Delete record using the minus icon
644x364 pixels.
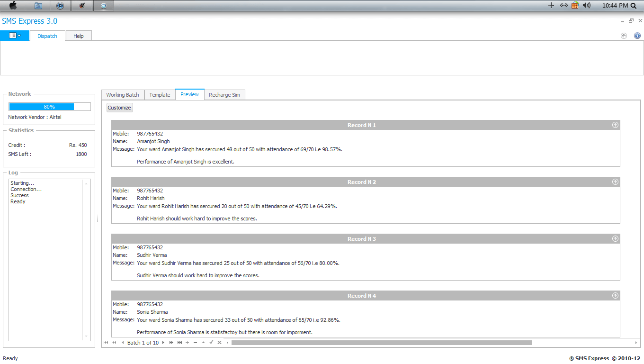point(195,343)
